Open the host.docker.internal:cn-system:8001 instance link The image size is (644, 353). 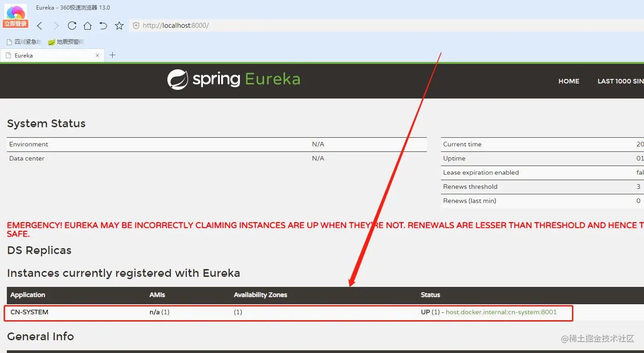501,312
